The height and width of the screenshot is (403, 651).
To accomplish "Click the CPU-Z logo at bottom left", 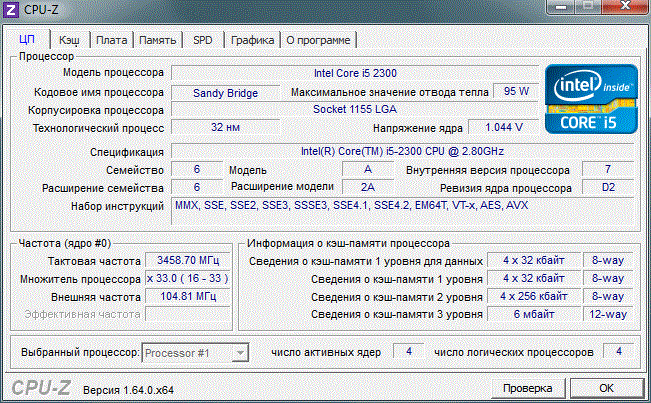I will [x=39, y=388].
